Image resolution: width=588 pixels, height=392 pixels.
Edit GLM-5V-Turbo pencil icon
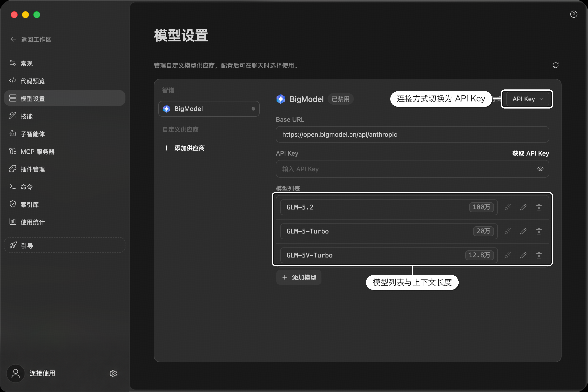tap(523, 255)
